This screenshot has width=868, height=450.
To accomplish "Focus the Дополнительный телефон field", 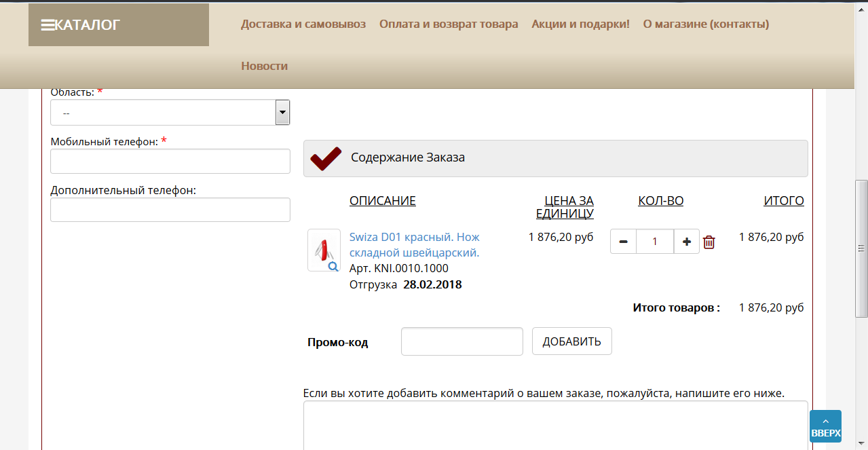I will coord(170,210).
